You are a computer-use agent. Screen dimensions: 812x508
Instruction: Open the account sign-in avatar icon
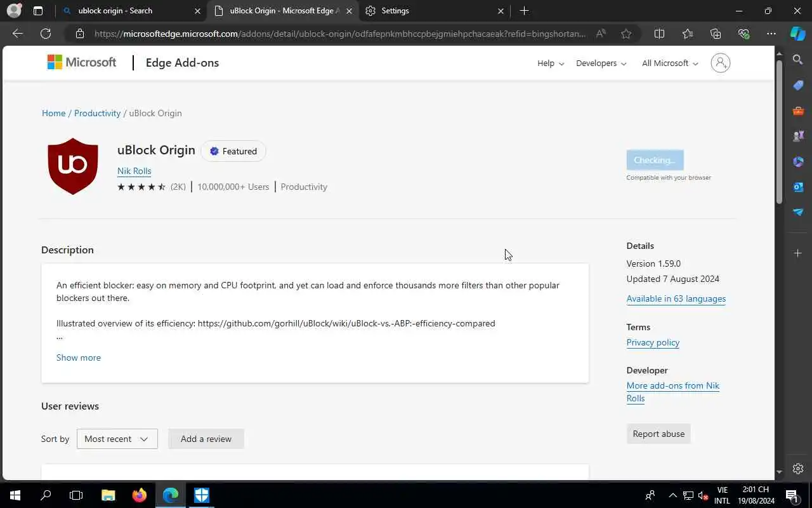[721, 63]
